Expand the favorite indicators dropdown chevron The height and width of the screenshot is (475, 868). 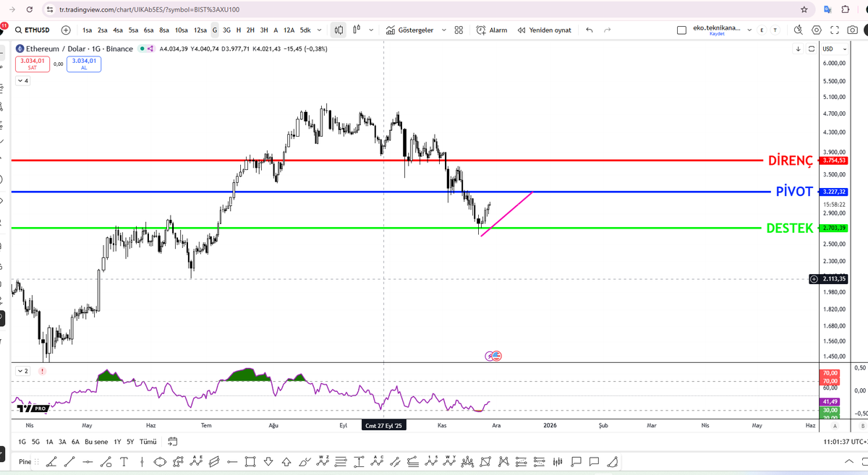click(444, 30)
